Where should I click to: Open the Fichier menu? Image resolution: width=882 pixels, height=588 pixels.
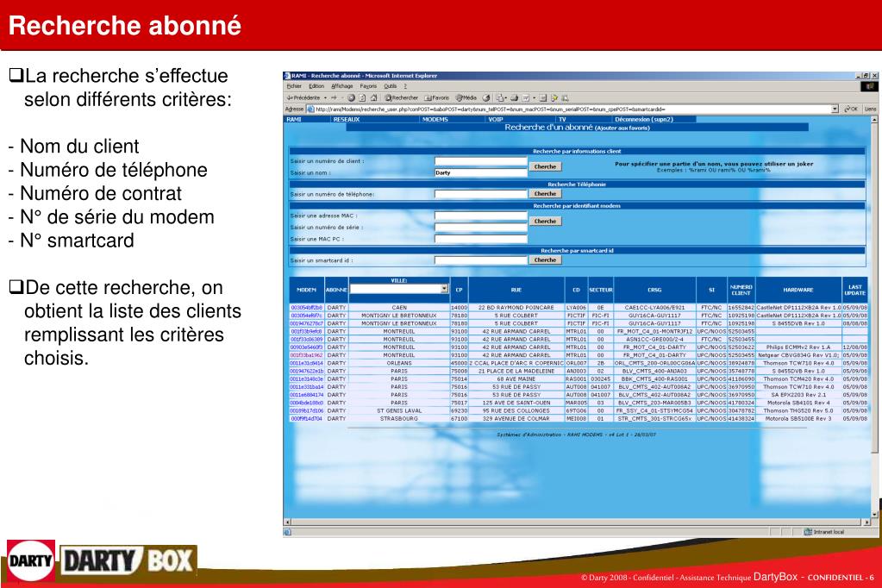click(x=294, y=86)
